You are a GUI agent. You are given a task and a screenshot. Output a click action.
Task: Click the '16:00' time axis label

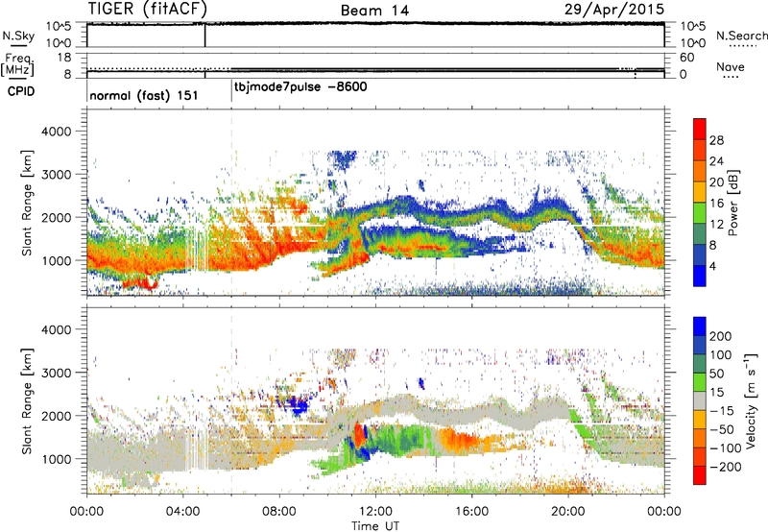[471, 512]
